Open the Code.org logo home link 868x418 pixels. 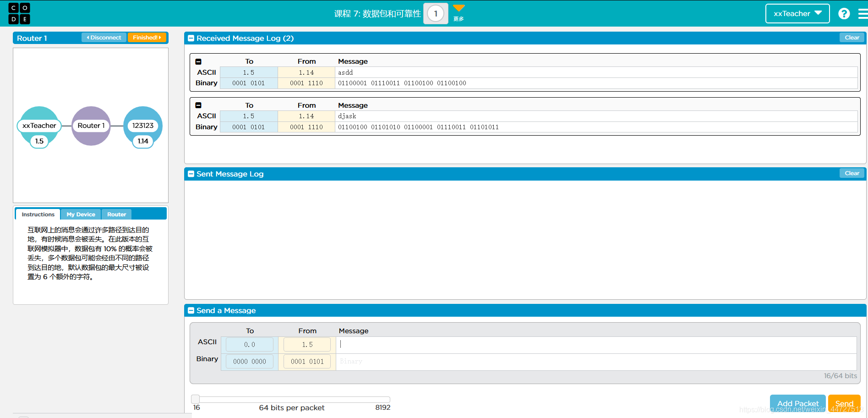[x=19, y=13]
